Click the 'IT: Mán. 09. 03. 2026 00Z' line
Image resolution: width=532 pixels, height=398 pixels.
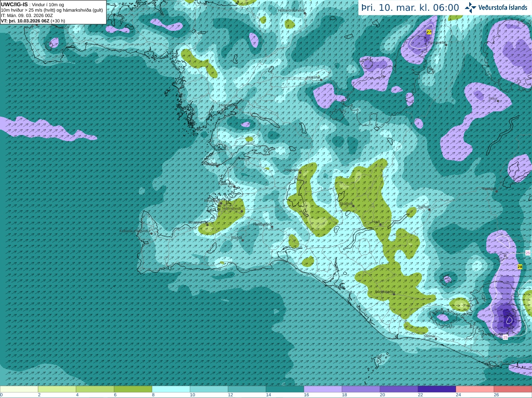[27, 15]
